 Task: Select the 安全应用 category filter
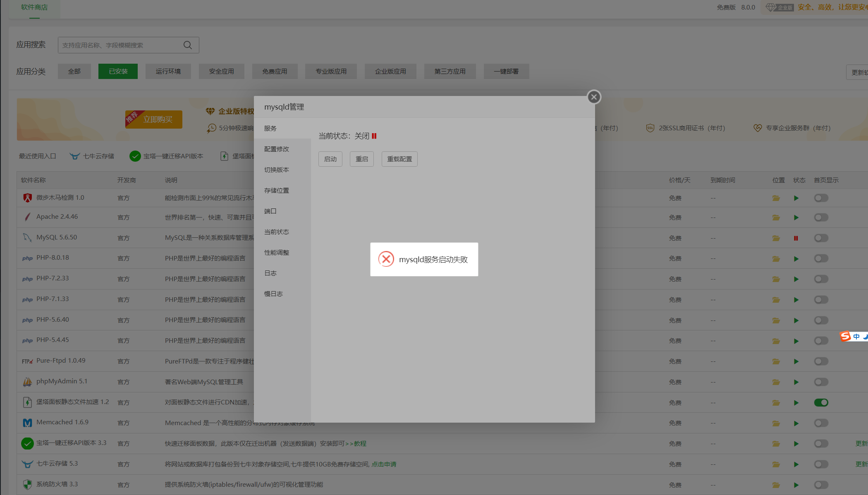222,72
